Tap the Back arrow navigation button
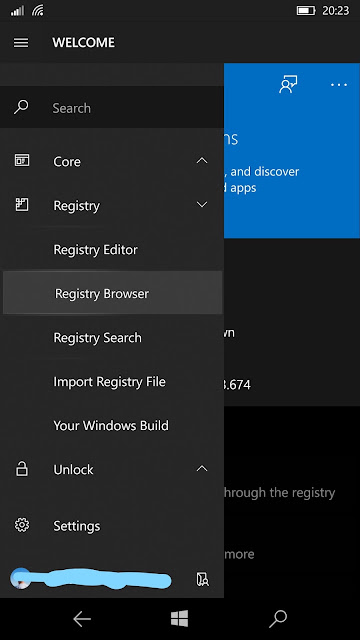 [82, 619]
